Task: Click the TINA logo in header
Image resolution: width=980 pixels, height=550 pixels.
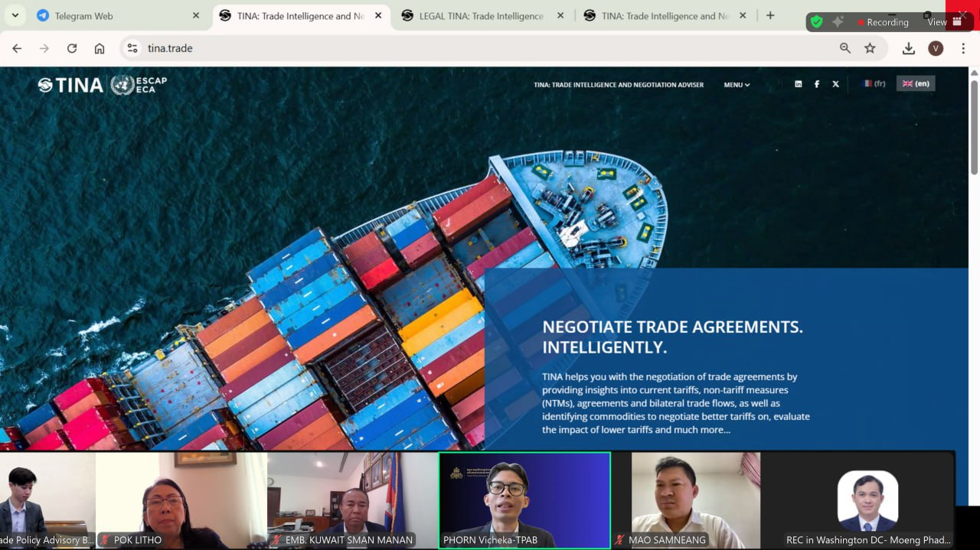Action: tap(70, 85)
